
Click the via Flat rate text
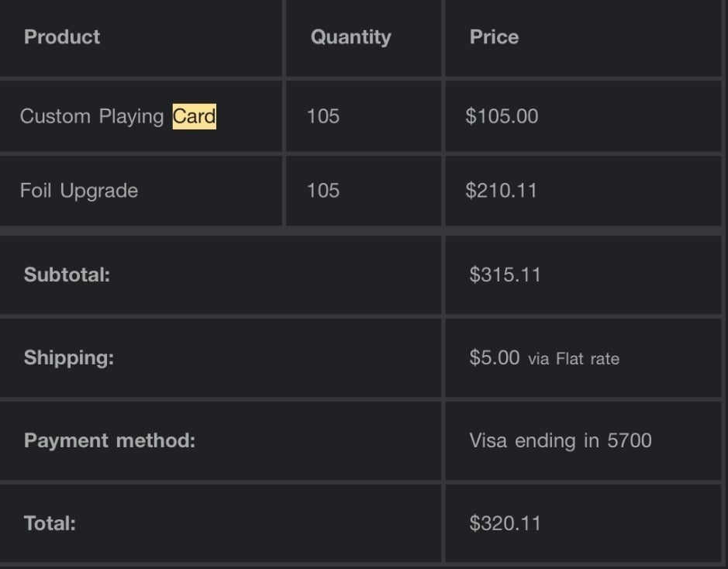point(574,359)
